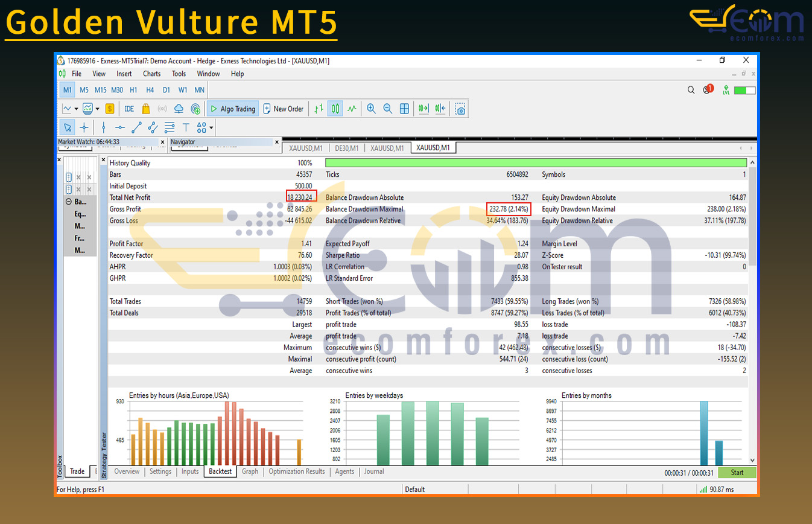Switch chart to candlestick mode
This screenshot has height=524, width=812.
335,109
